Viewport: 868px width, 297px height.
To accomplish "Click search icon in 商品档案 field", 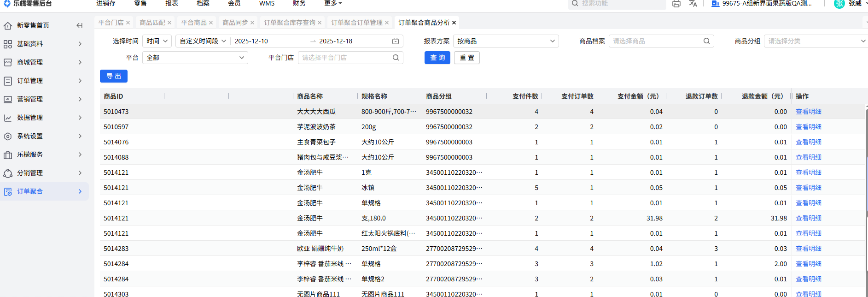I will (x=706, y=41).
